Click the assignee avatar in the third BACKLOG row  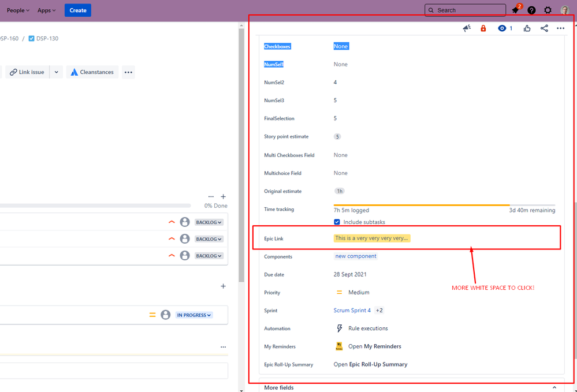pos(185,255)
